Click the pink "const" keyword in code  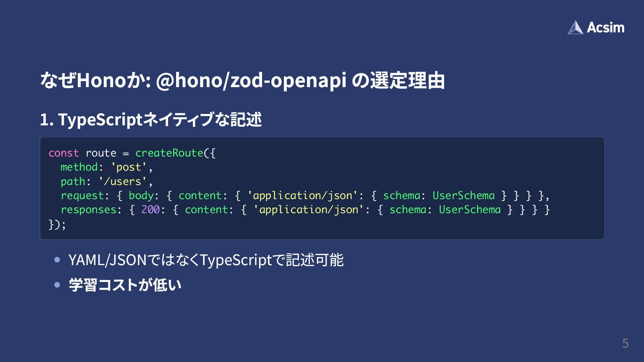pyautogui.click(x=63, y=153)
